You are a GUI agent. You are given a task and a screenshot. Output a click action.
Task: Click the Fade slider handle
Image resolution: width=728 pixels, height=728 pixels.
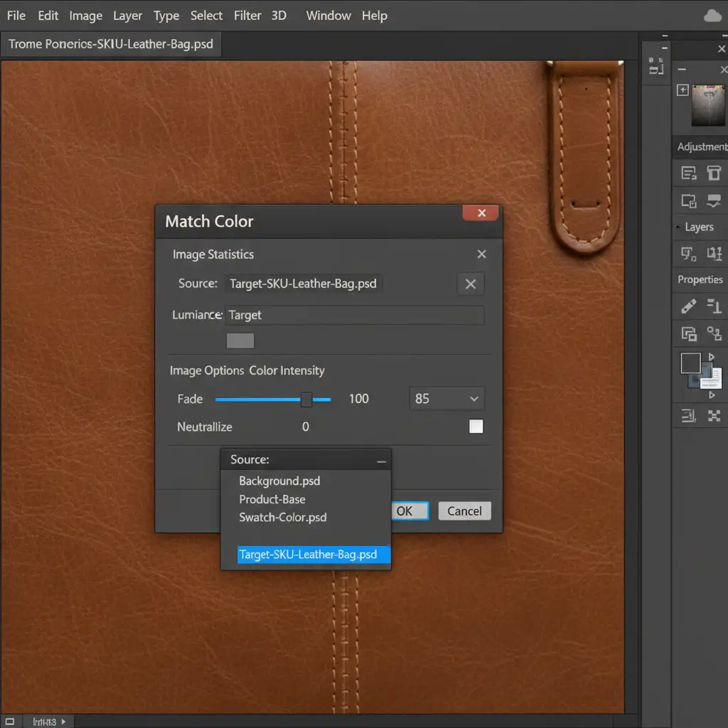pyautogui.click(x=306, y=400)
